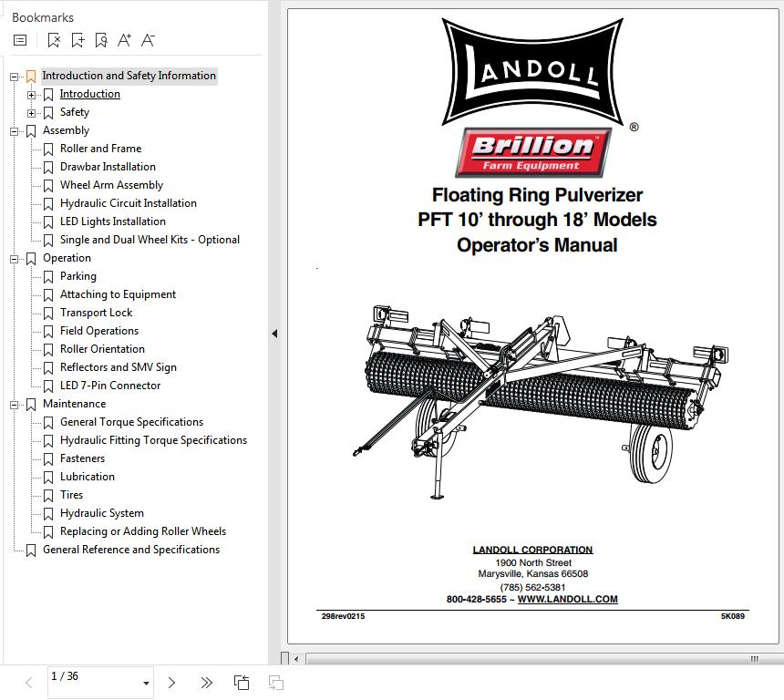Select Field Operations bookmark
The height and width of the screenshot is (700, 784).
(x=99, y=331)
